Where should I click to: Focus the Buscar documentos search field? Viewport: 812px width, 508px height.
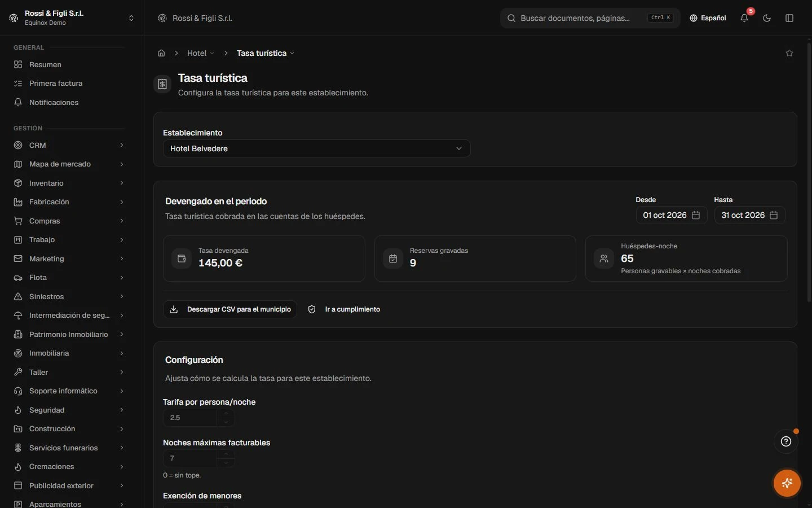590,18
